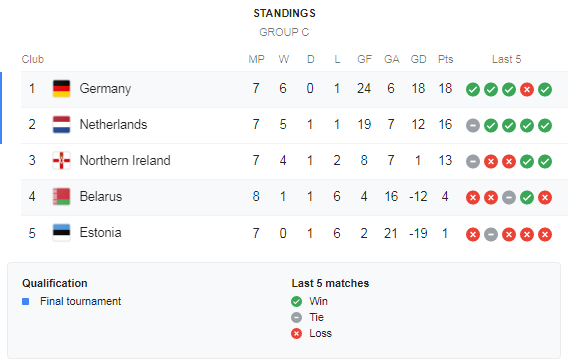
Task: Click the green Win legend icon
Action: click(296, 301)
